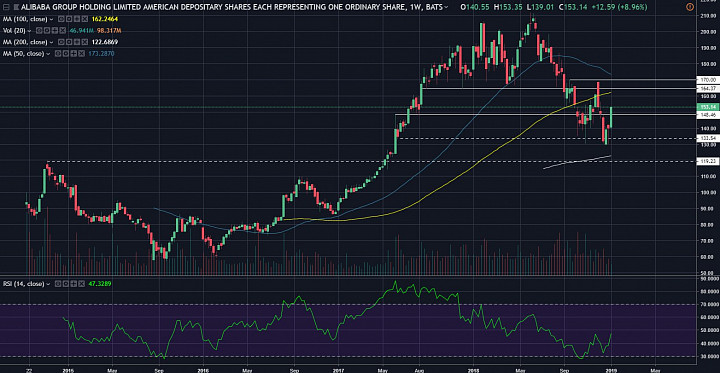Click the orange volume average 98.317M
The height and width of the screenshot is (373, 720).
tap(109, 30)
